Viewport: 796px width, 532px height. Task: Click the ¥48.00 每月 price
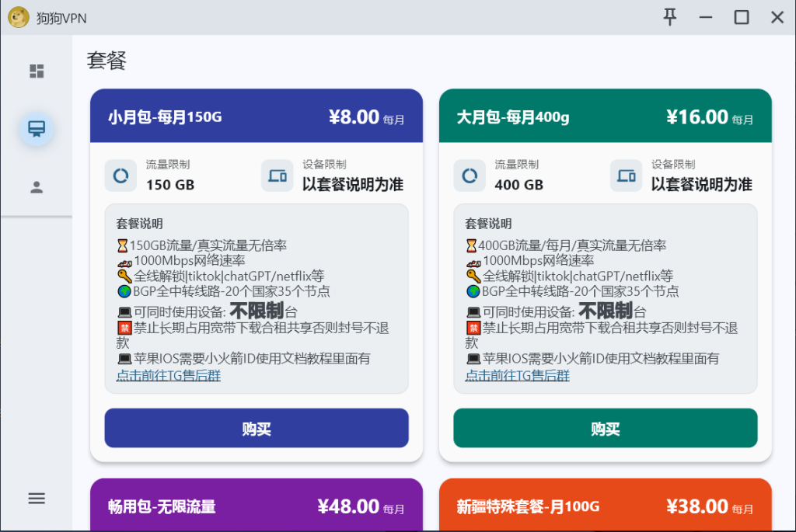coord(361,506)
